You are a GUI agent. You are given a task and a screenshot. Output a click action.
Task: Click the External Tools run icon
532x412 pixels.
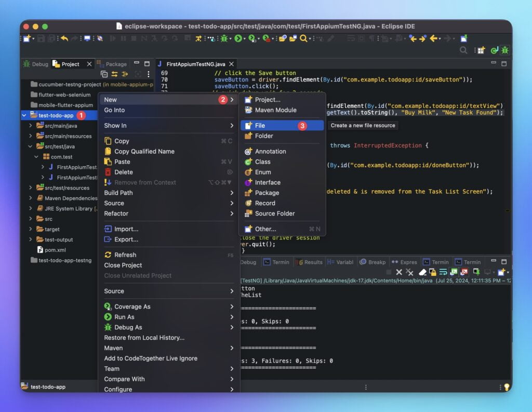[267, 38]
